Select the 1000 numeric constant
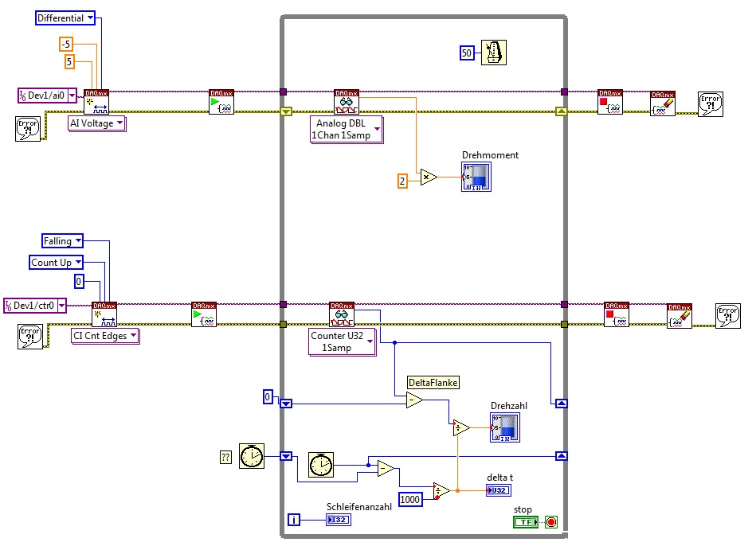Screen dimensions: 756x546 click(410, 499)
